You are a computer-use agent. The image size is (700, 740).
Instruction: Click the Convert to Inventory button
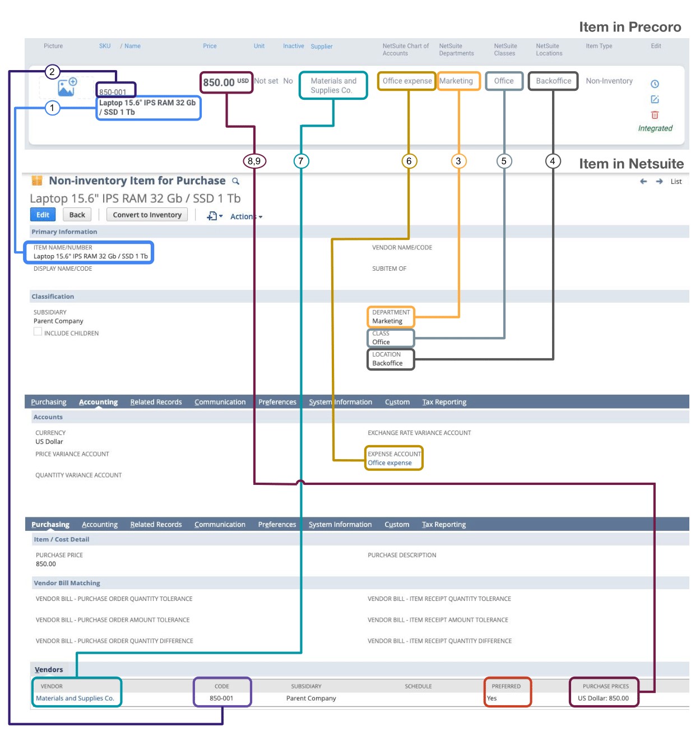tap(147, 215)
